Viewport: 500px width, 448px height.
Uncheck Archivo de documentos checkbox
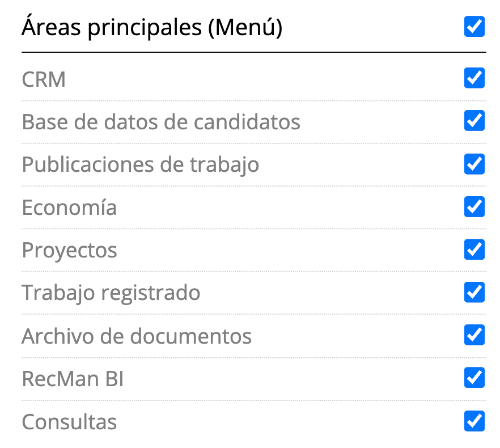474,335
